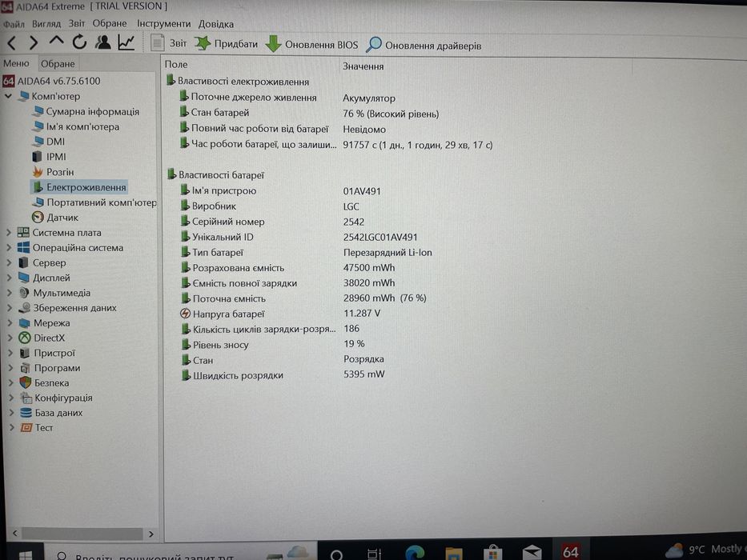Open the graph chart toolbar icon
Image resolution: width=747 pixels, height=560 pixels.
pyautogui.click(x=127, y=42)
